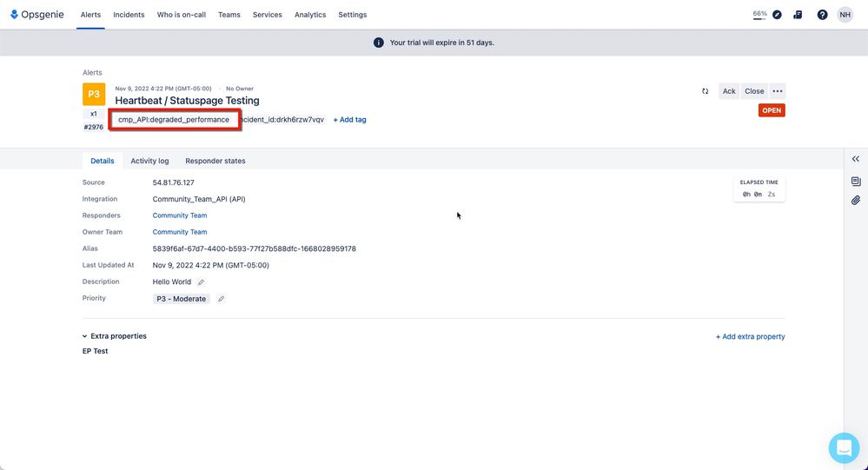This screenshot has width=868, height=470.
Task: Open the chat support bubble
Action: point(844,448)
